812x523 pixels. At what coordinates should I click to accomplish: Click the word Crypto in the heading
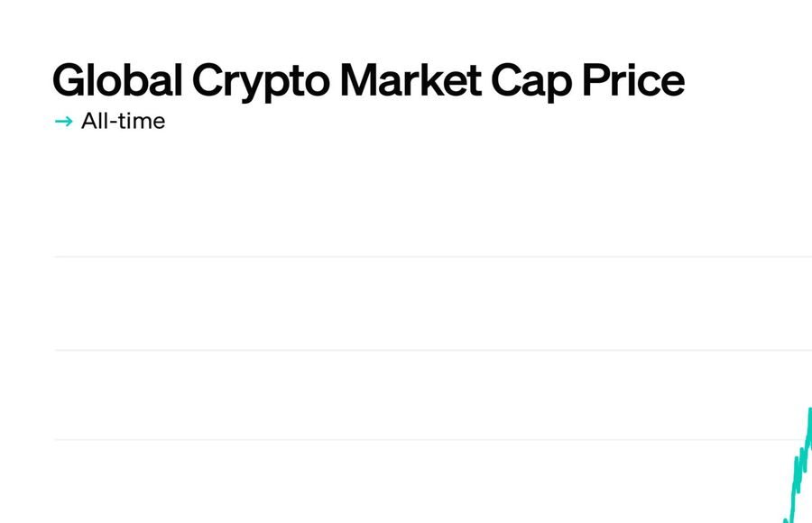click(261, 82)
